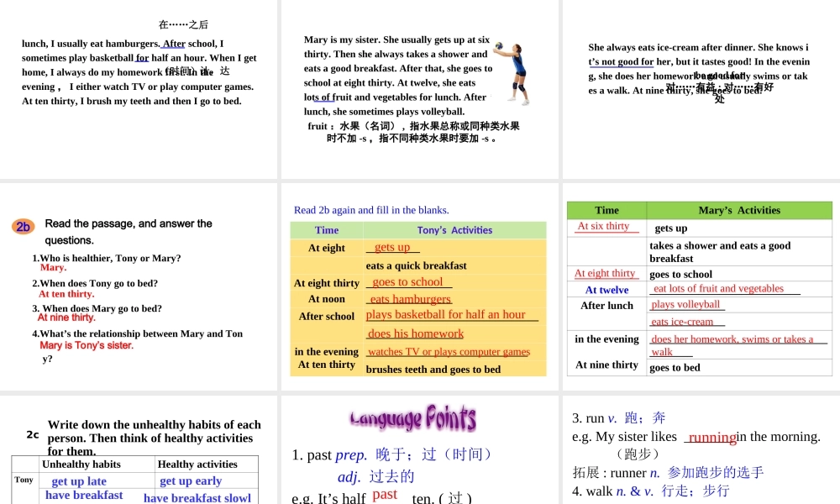Viewport: 840px width, 504px height.
Task: Click question '1.Who is healthier, Tony or Mary?'
Action: coord(107,258)
